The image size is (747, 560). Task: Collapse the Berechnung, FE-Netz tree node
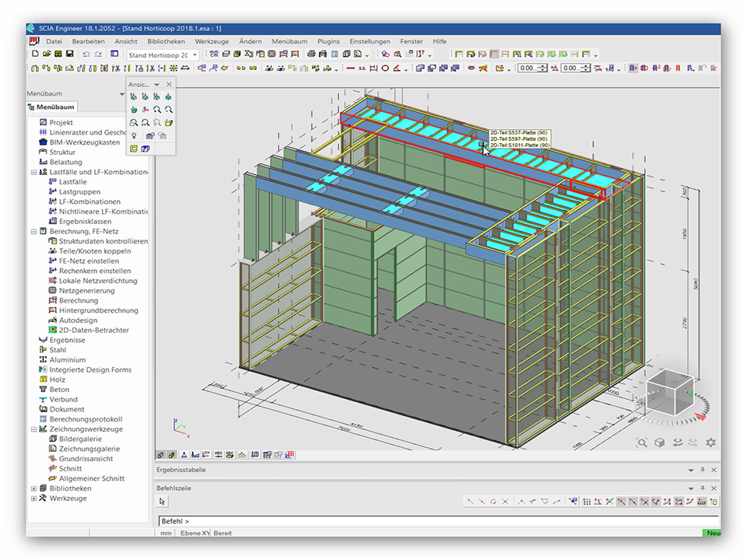(33, 232)
